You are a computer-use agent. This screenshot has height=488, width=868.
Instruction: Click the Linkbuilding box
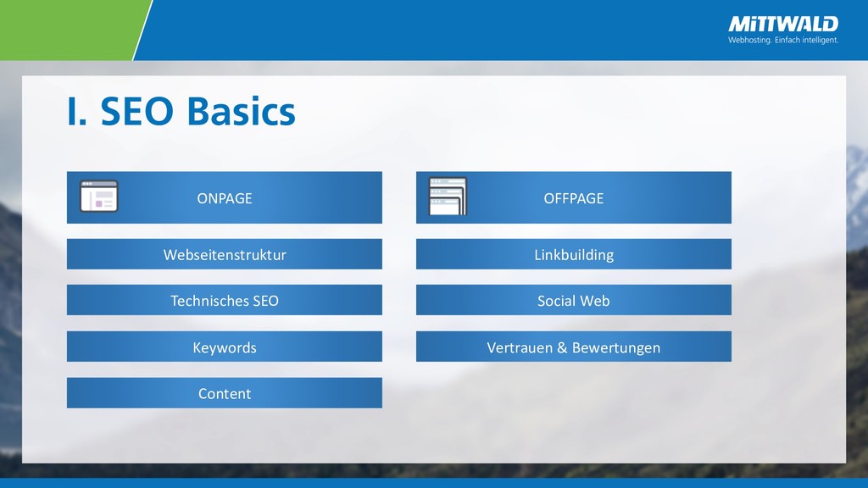pos(574,254)
